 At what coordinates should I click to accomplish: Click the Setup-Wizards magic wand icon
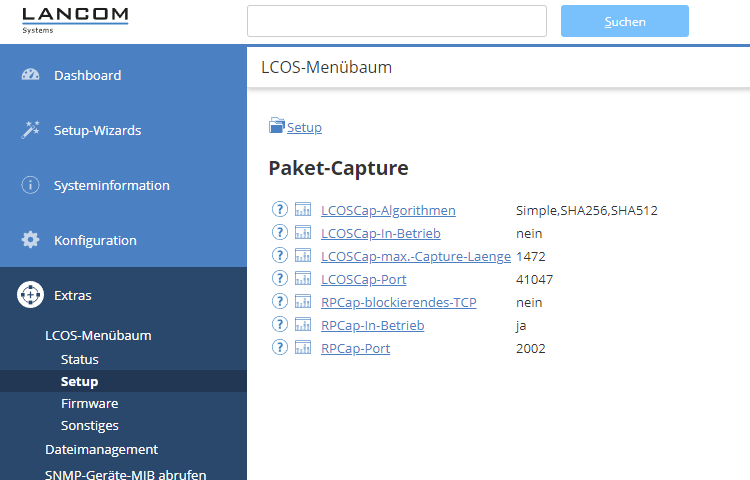pos(30,130)
